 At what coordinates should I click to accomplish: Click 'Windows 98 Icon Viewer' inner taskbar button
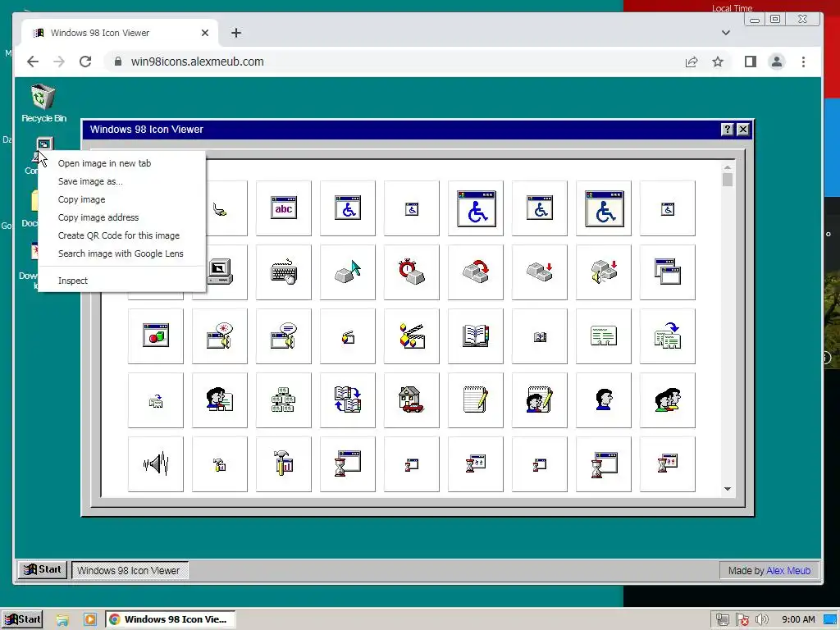129,571
